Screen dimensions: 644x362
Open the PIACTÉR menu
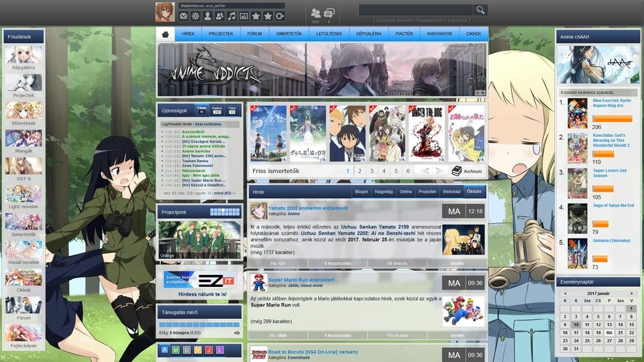pos(404,34)
